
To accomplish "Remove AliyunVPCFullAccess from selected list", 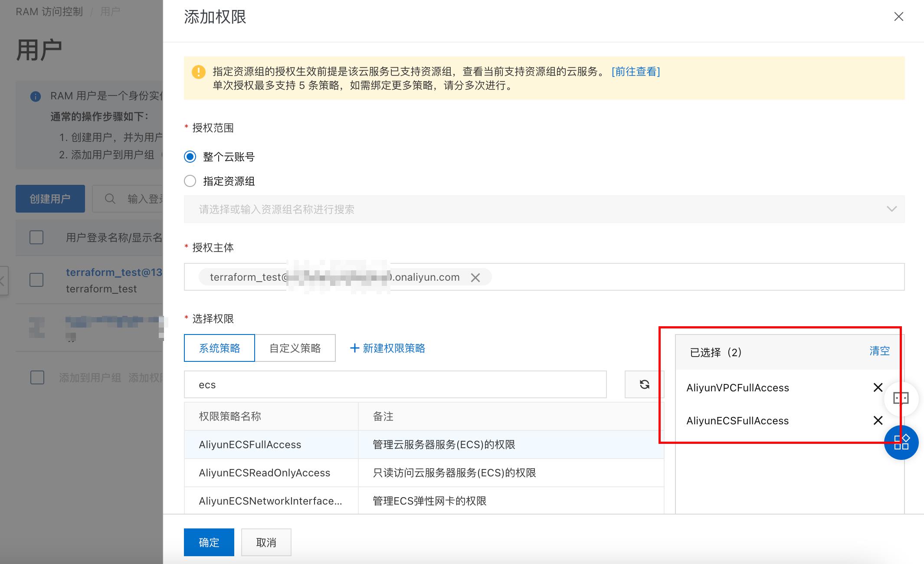I will point(878,387).
